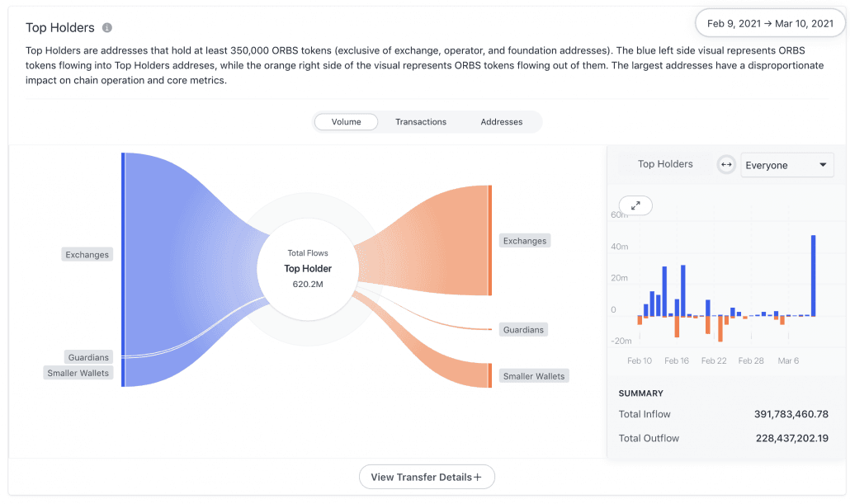The height and width of the screenshot is (504, 850).
Task: Click the expand chart icon above the bar chart
Action: [635, 205]
